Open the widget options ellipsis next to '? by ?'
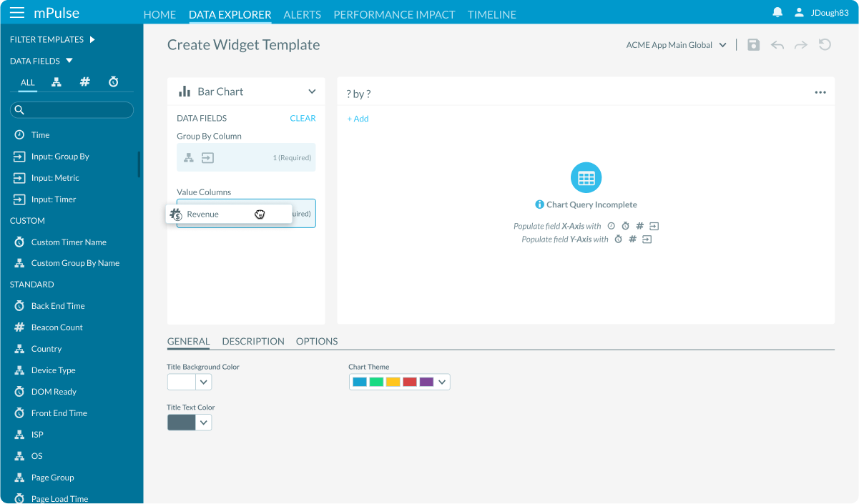The image size is (859, 504). 820,91
